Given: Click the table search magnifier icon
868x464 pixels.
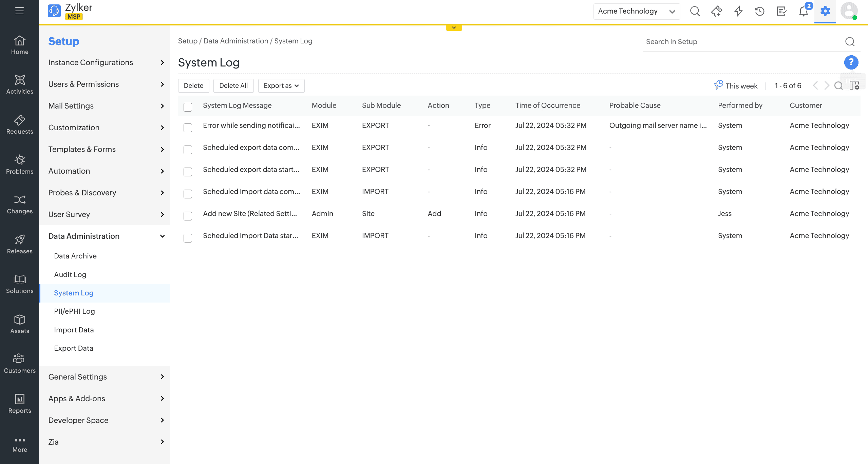Looking at the screenshot, I should coord(838,86).
